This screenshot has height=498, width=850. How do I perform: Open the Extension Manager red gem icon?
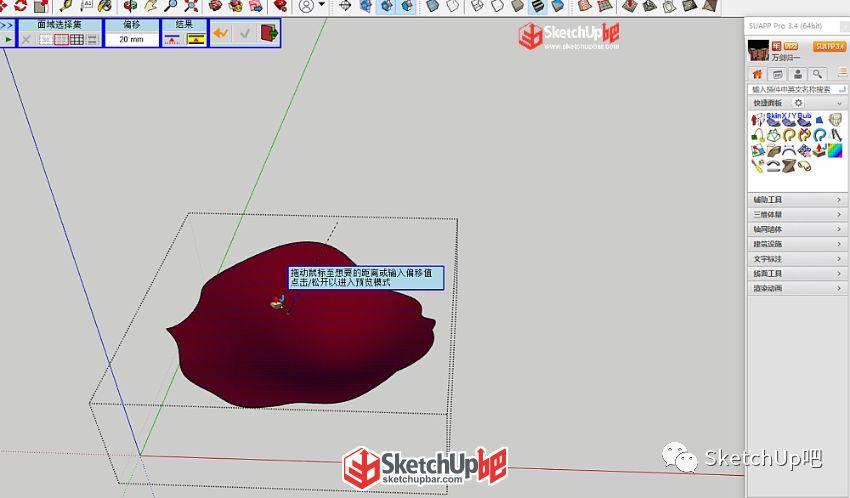click(280, 5)
